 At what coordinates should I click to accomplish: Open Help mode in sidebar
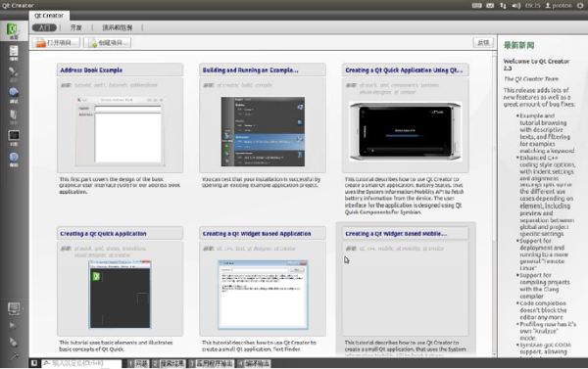[14, 159]
